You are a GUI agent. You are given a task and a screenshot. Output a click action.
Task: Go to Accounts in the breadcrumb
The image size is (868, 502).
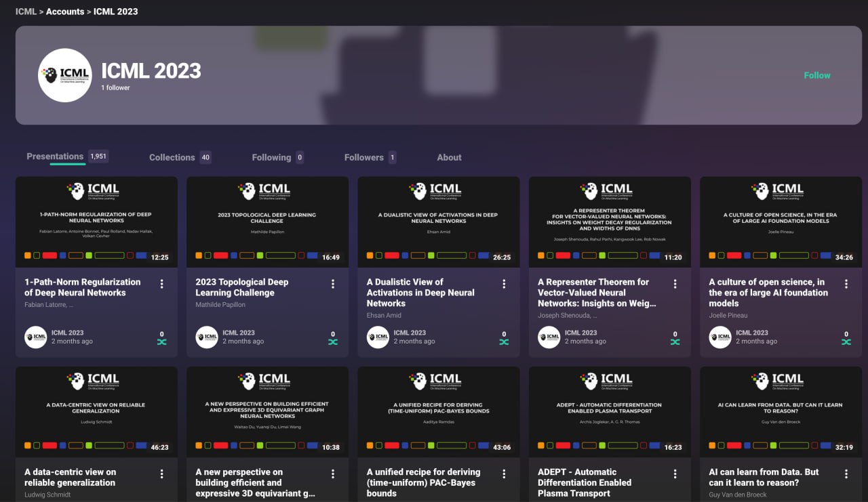(65, 12)
